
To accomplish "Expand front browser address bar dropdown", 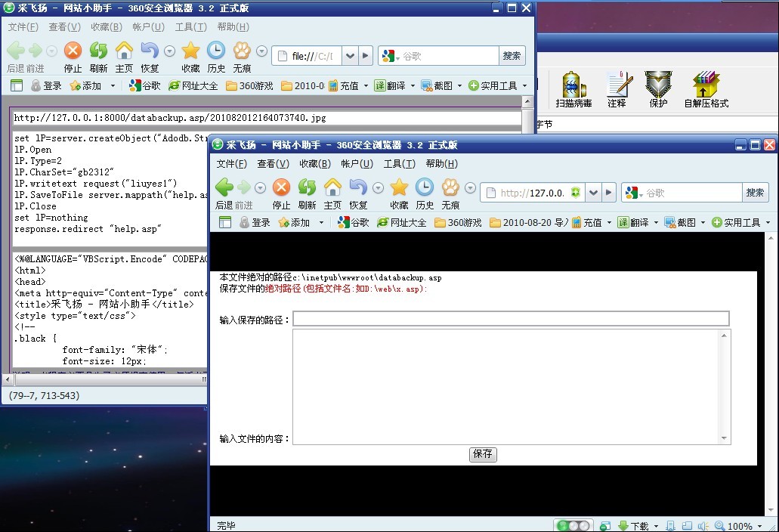I will point(593,193).
